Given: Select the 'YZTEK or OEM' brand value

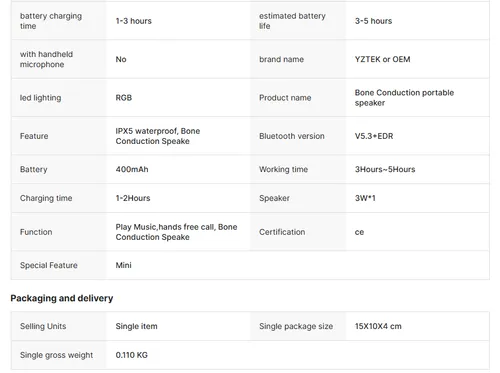Looking at the screenshot, I should pyautogui.click(x=382, y=59).
